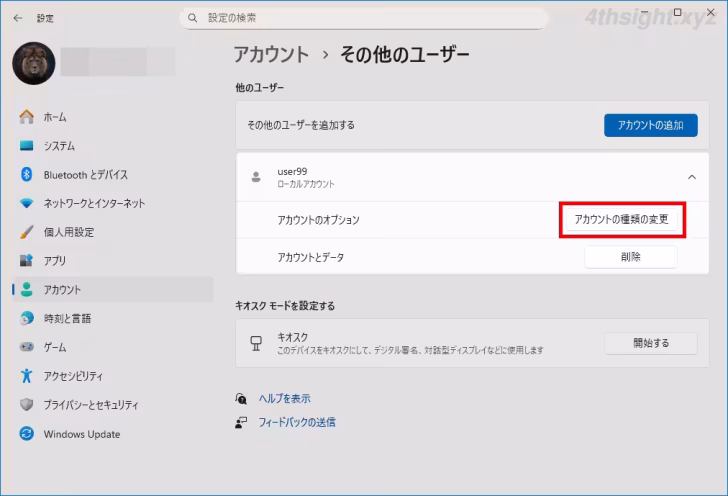This screenshot has width=728, height=496.
Task: Open System settings via monitor icon
Action: [x=27, y=146]
